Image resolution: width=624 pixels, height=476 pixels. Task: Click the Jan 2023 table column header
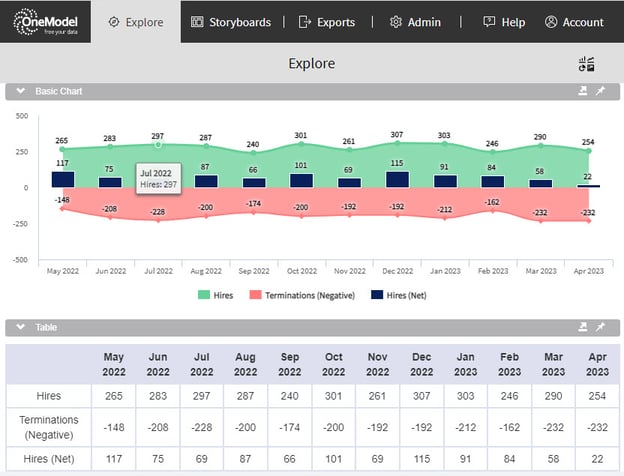click(x=466, y=364)
